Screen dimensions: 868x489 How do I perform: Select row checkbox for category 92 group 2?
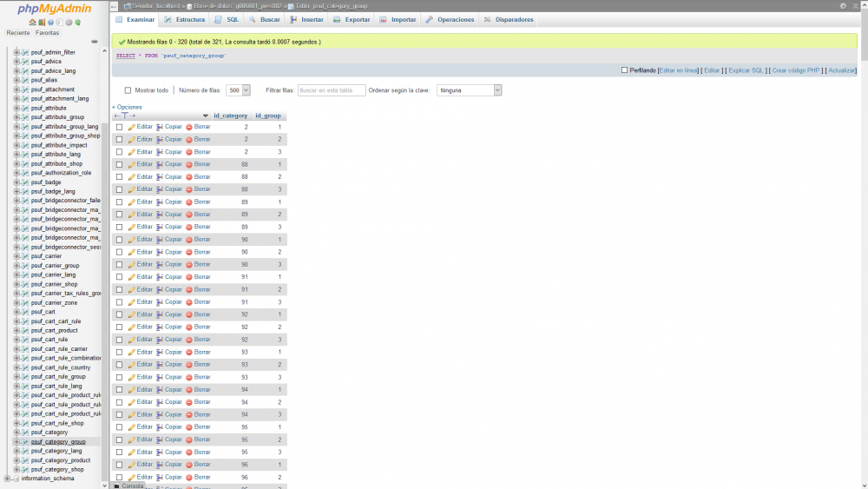[x=119, y=327]
